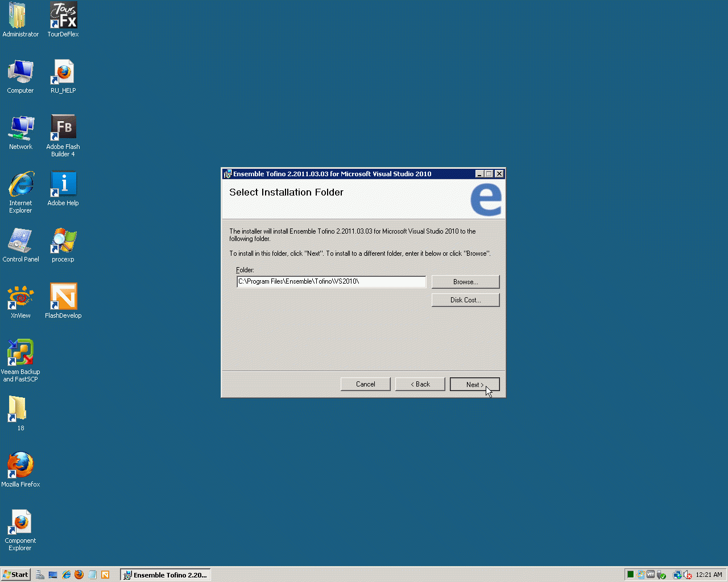Maximize the Ensemble Tofino installer window
The width and height of the screenshot is (728, 582).
click(x=489, y=174)
